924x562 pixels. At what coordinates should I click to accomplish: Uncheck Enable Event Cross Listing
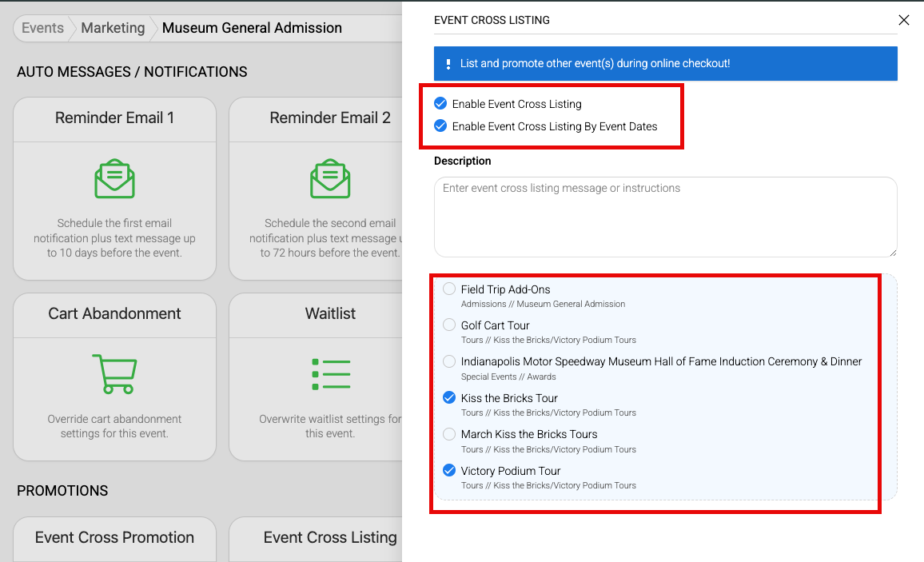[x=440, y=104]
